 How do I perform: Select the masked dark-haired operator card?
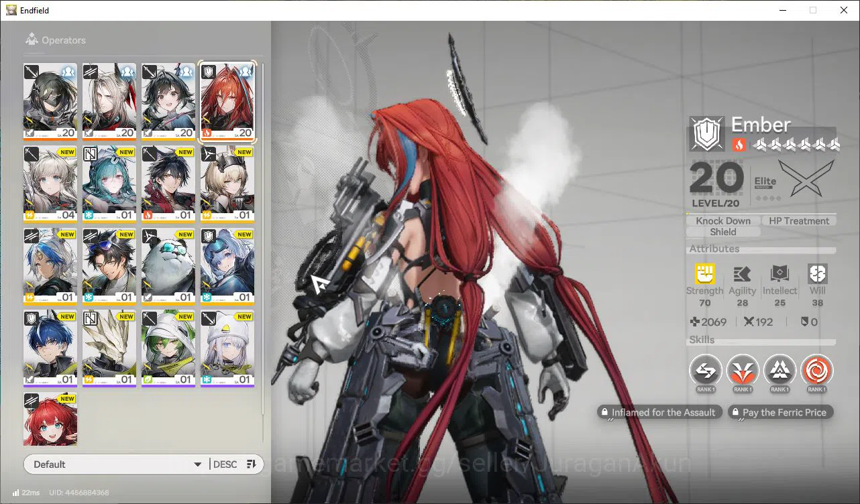point(50,102)
